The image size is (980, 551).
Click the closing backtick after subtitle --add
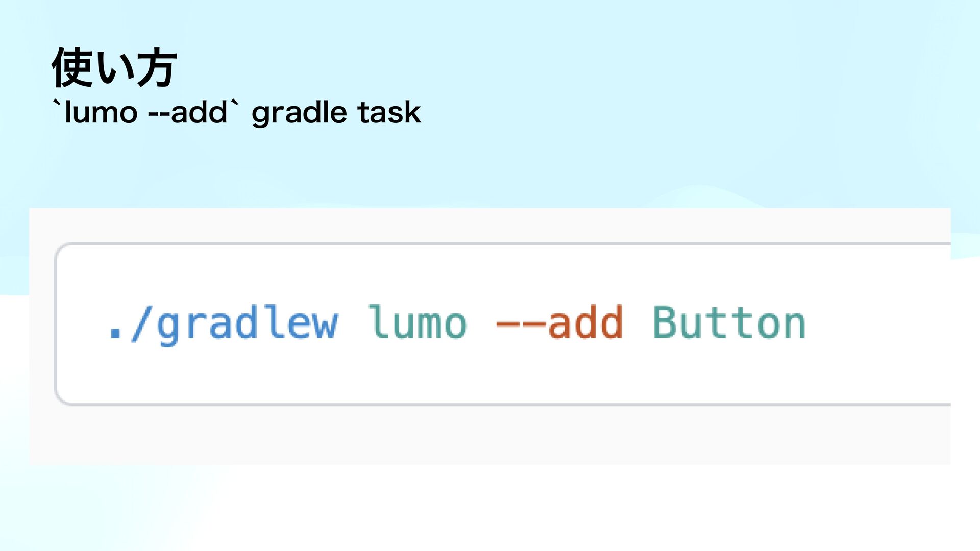pyautogui.click(x=234, y=105)
